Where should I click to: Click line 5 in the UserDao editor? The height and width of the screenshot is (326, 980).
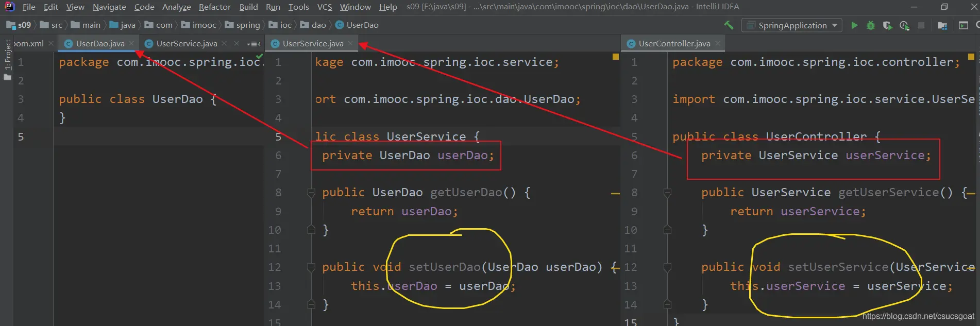(155, 136)
